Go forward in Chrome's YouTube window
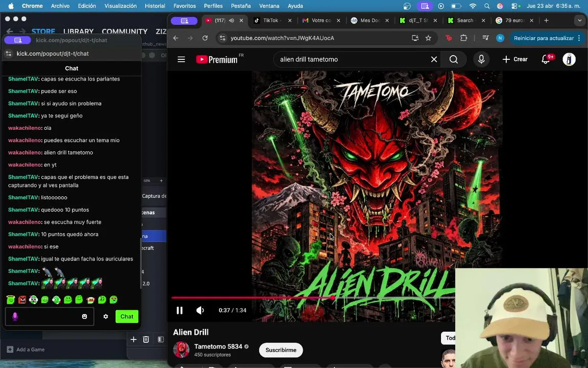 190,38
